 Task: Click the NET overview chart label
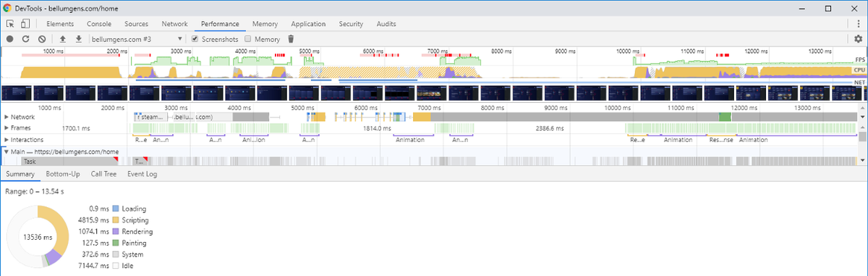[859, 82]
